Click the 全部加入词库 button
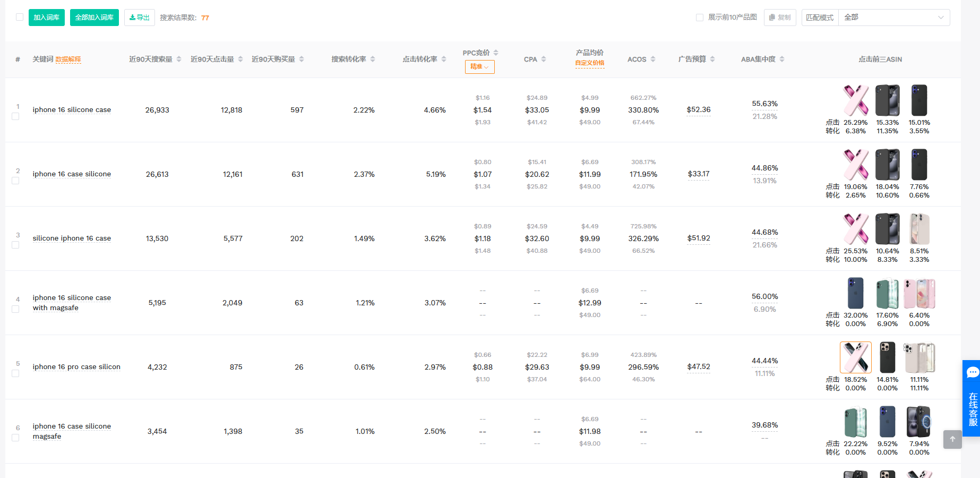 click(94, 18)
